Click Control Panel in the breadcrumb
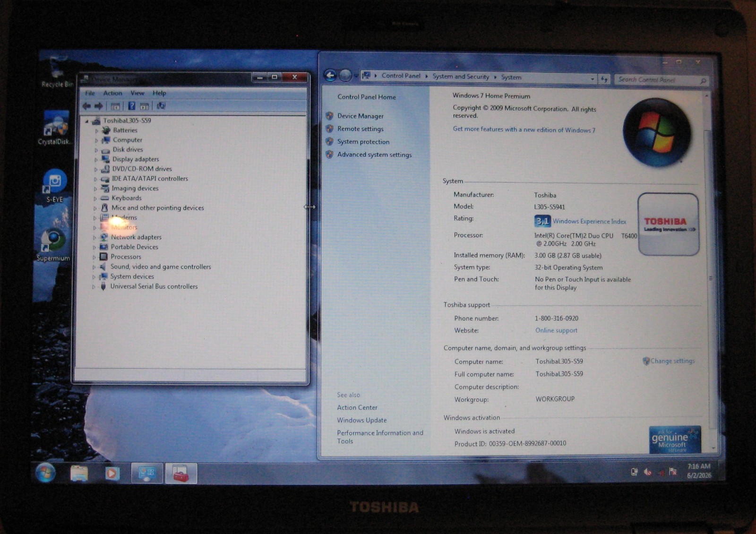This screenshot has height=534, width=756. pos(401,76)
